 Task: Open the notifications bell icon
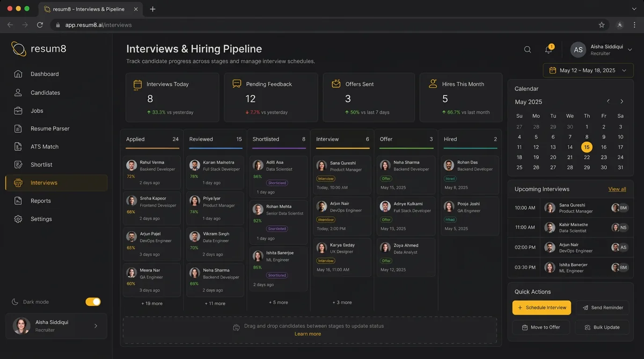pyautogui.click(x=549, y=50)
